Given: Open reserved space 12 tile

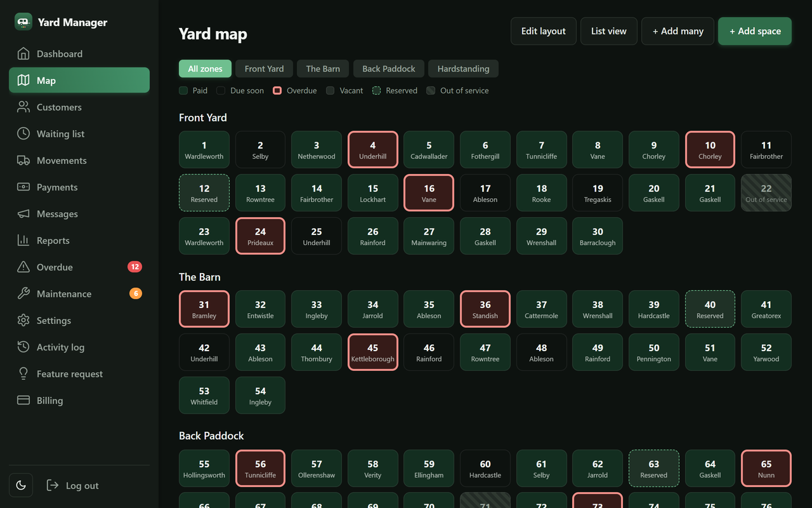Looking at the screenshot, I should click(x=204, y=193).
